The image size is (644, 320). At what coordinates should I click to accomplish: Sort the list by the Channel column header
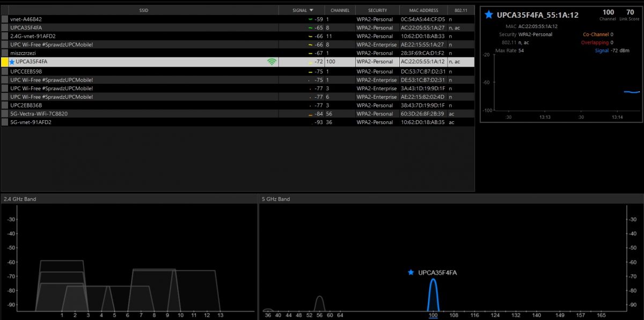340,10
